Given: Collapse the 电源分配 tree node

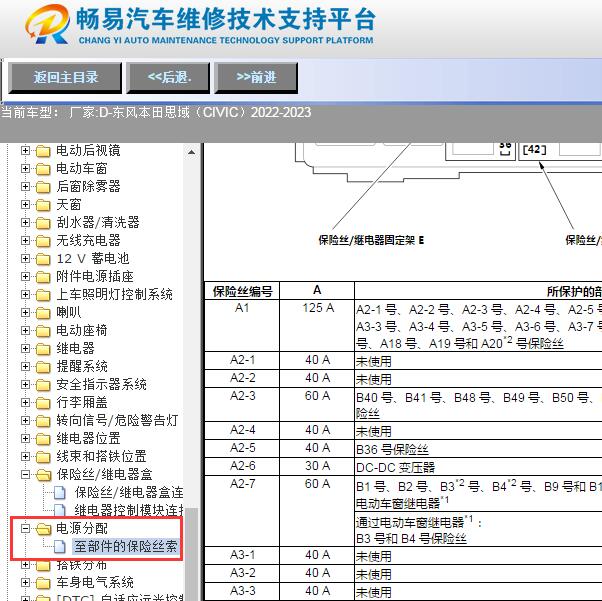Looking at the screenshot, I should click(25, 529).
